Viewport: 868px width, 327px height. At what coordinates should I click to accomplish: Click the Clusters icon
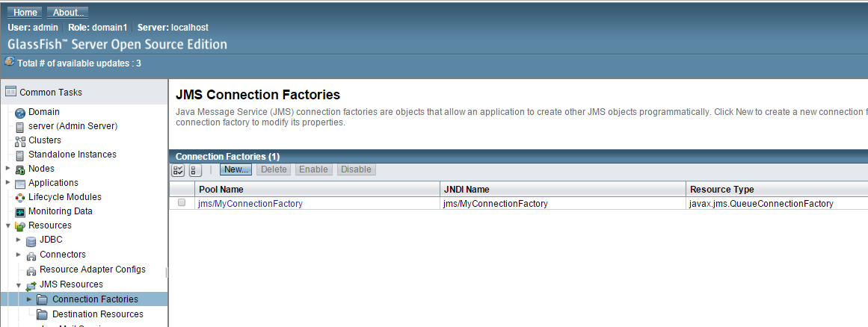(x=20, y=141)
